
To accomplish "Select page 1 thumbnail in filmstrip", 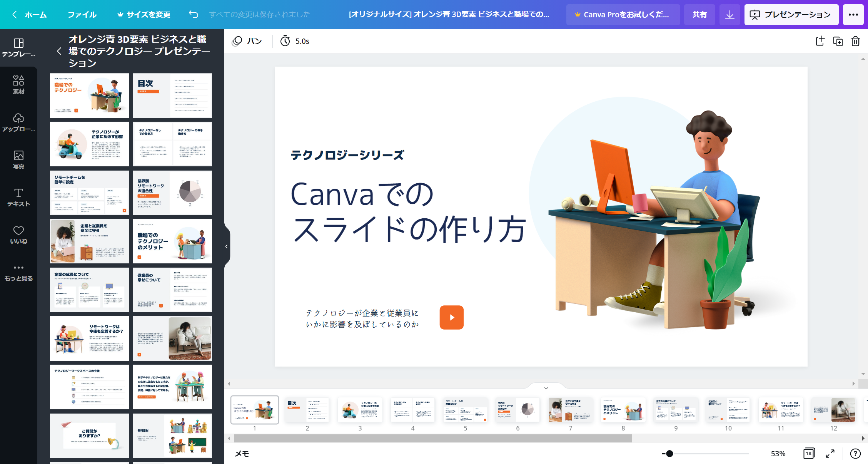I will click(x=255, y=410).
